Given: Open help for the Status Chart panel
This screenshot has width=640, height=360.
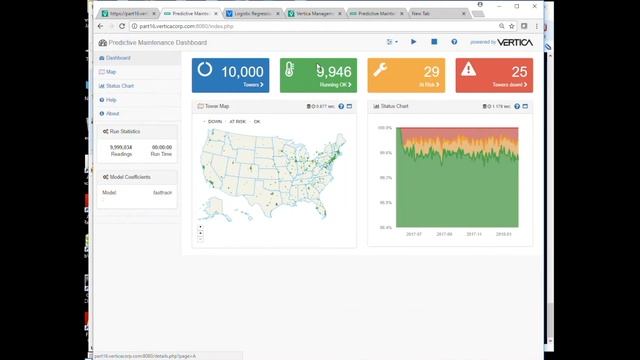Looking at the screenshot, I should 517,106.
